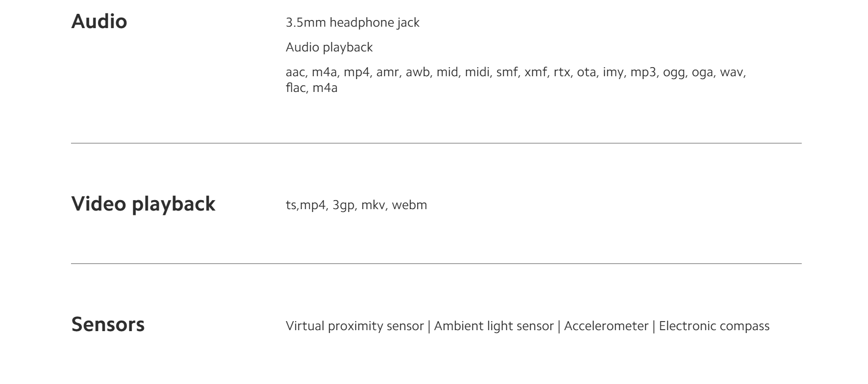The image size is (868, 384).
Task: Click the Video playback heading
Action: [x=143, y=204]
